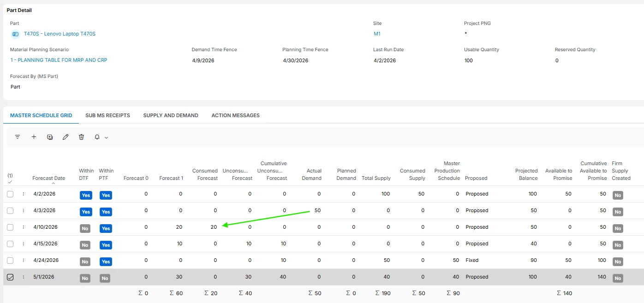Duplicate selected row icon
644x303 pixels.
pos(50,137)
